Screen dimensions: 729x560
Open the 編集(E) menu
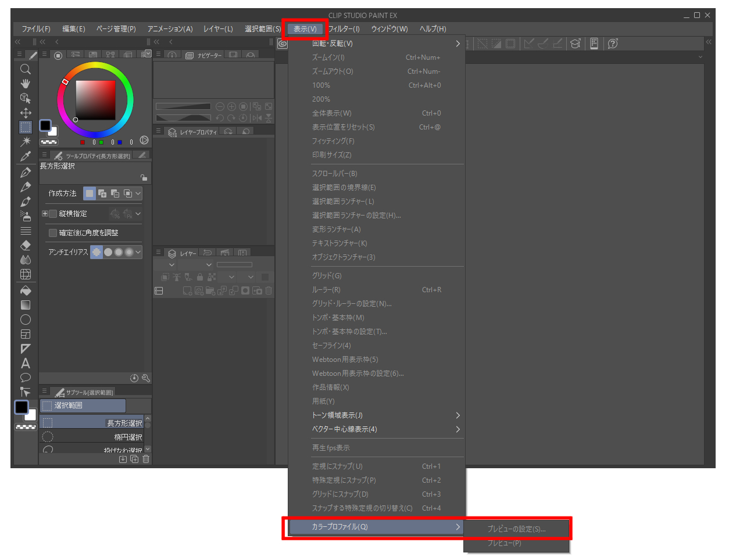74,29
